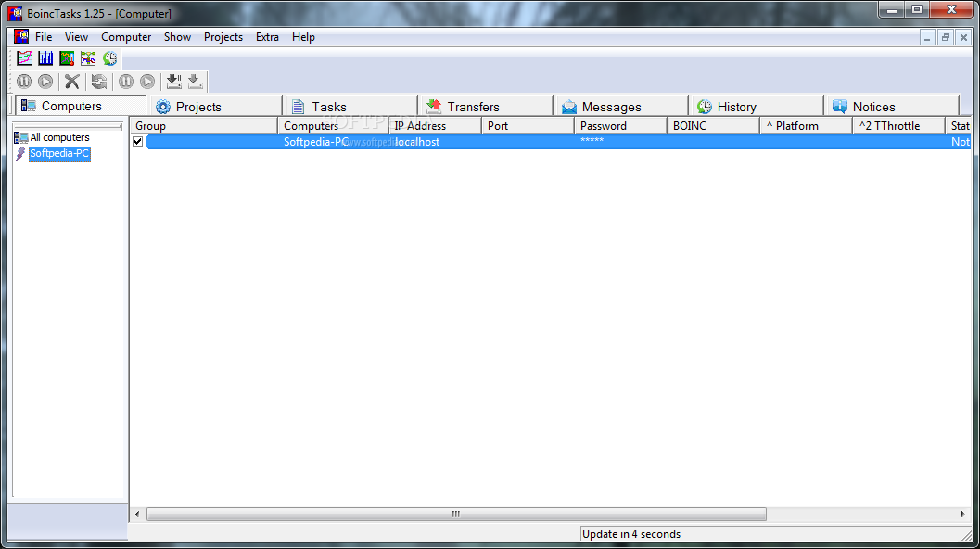Open the Help menu

point(303,37)
